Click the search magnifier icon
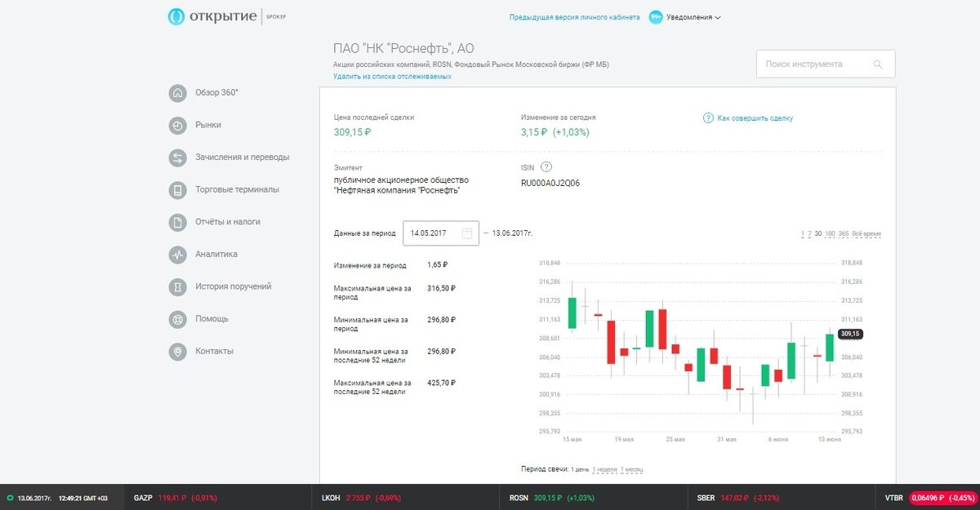The height and width of the screenshot is (510, 980). (x=879, y=64)
